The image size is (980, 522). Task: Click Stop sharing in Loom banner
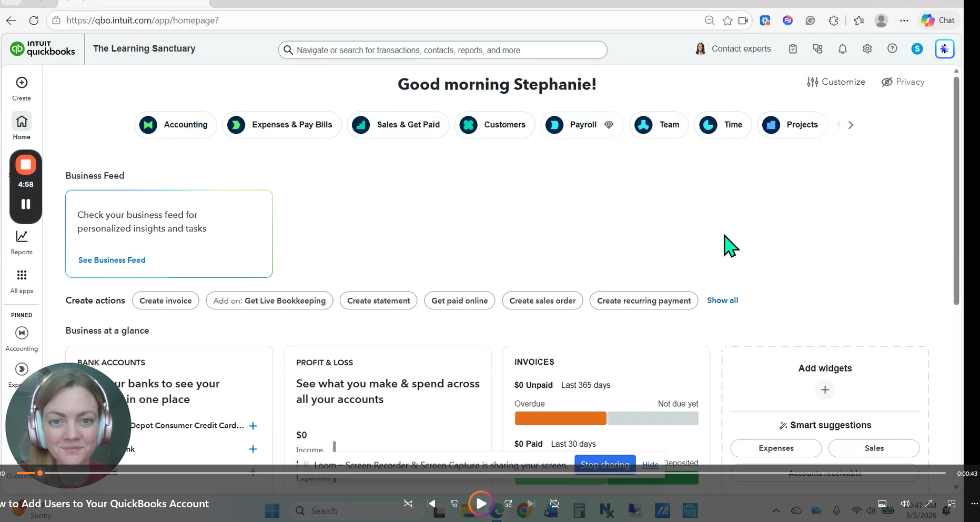click(605, 465)
